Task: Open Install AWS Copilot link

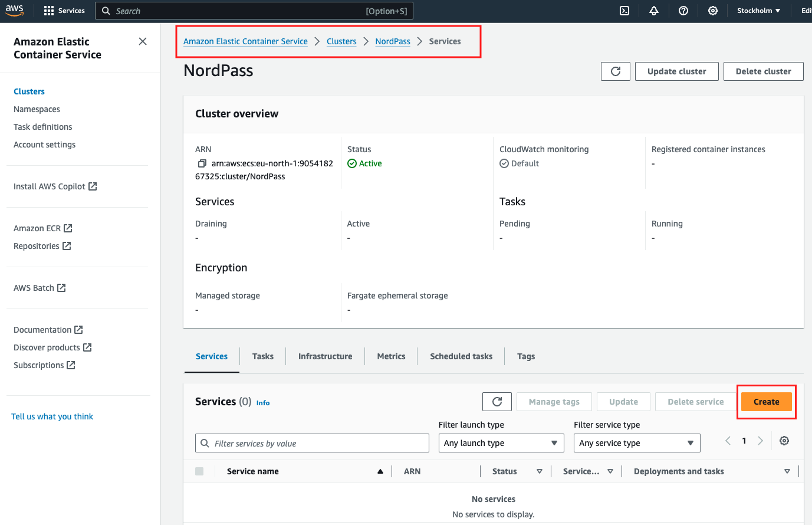Action: pos(55,186)
